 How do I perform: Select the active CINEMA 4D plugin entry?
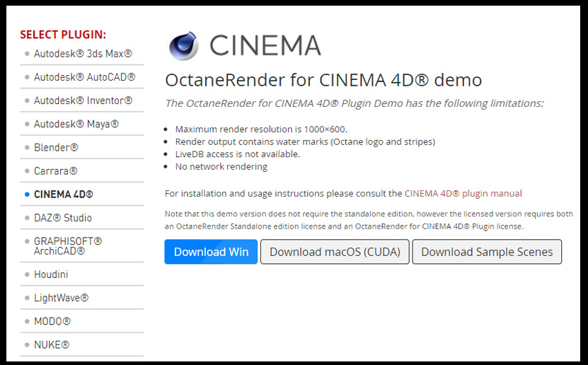(x=64, y=194)
